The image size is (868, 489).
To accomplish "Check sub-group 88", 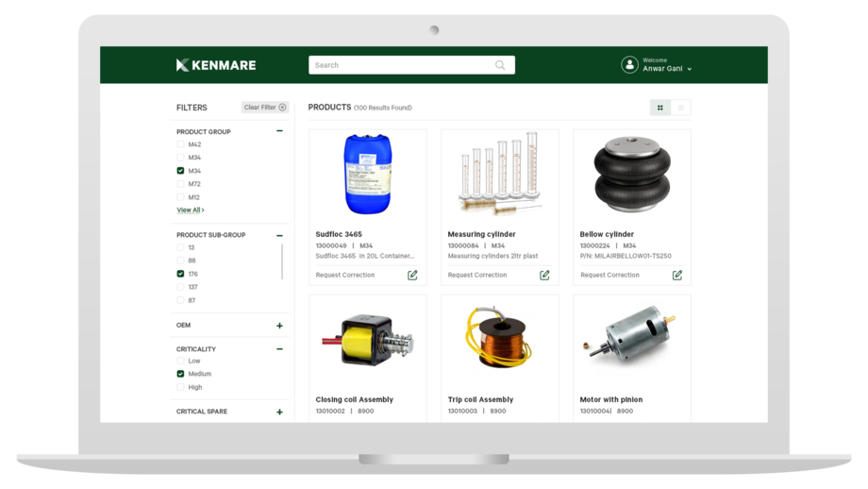I will point(180,261).
